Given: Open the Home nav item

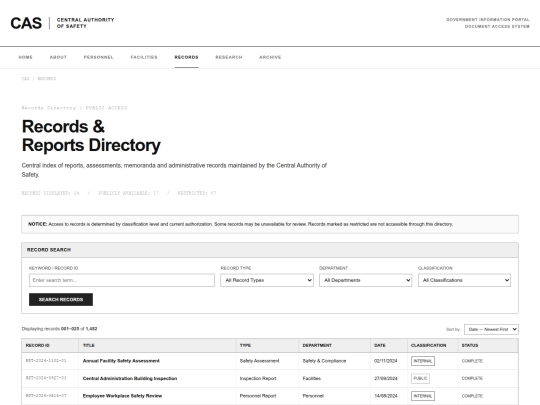Looking at the screenshot, I should click(25, 57).
